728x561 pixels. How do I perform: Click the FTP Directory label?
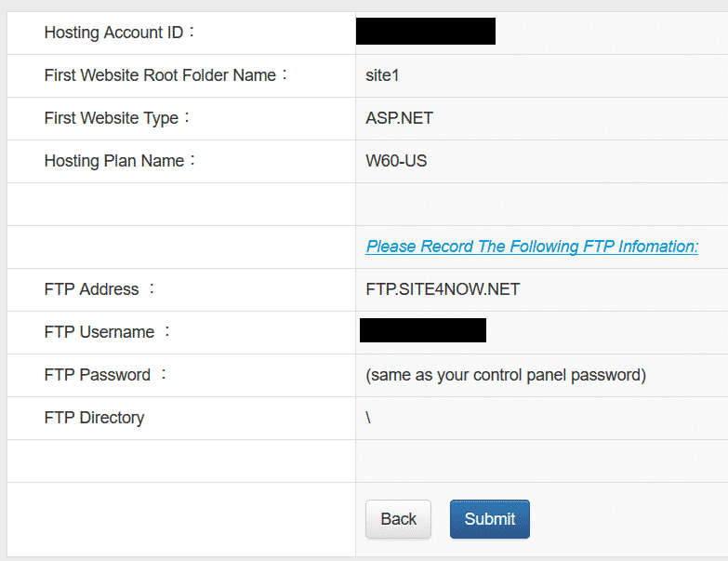click(94, 418)
